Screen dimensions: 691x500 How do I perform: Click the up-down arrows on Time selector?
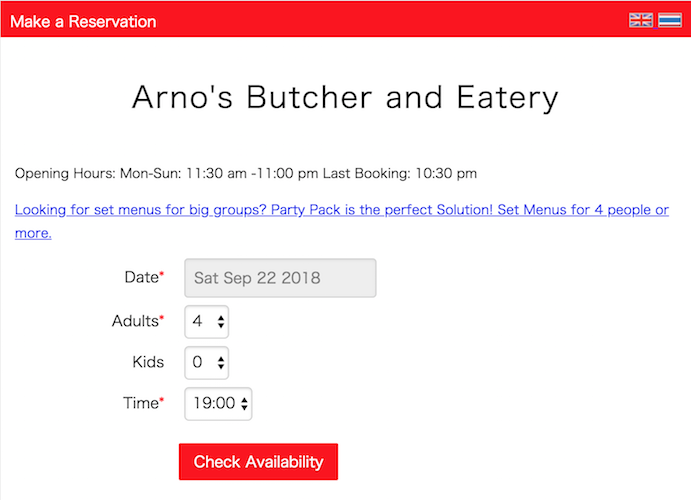click(244, 404)
